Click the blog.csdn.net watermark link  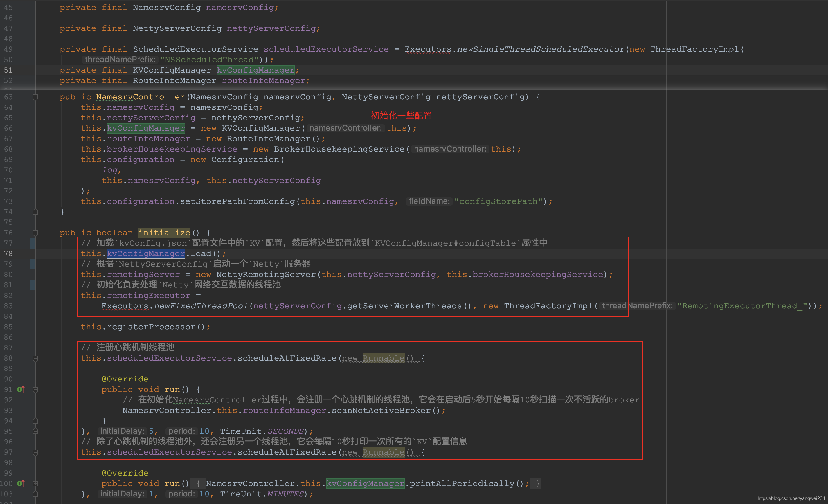click(x=791, y=498)
